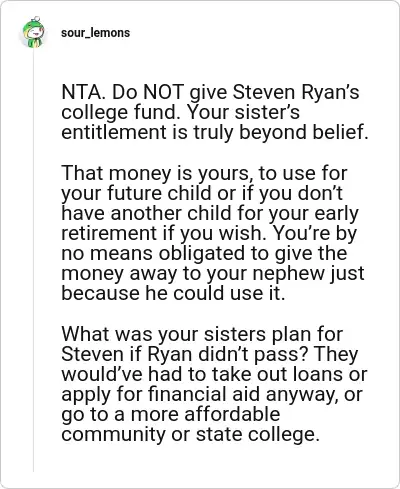Open sour_lemons' Snoo avatar icon

[33, 32]
